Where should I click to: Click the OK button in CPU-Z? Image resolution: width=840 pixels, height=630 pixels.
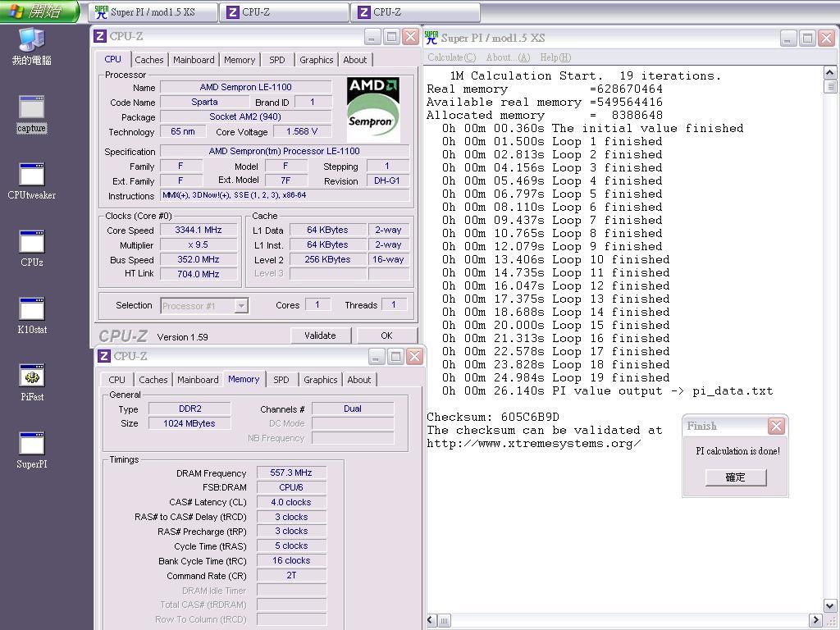point(387,336)
